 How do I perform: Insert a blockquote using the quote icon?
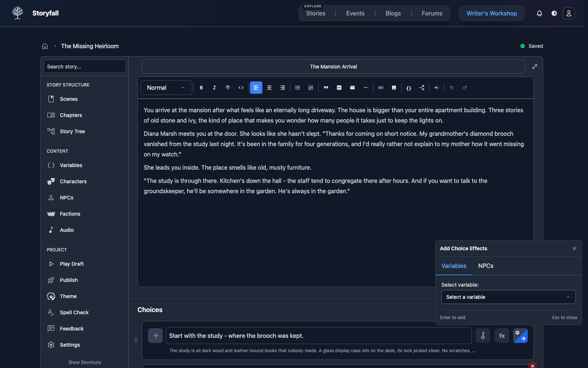[326, 88]
